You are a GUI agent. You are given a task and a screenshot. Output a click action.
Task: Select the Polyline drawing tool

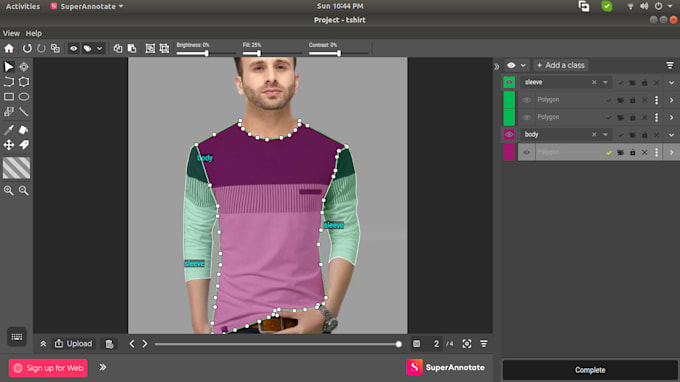pos(9,82)
